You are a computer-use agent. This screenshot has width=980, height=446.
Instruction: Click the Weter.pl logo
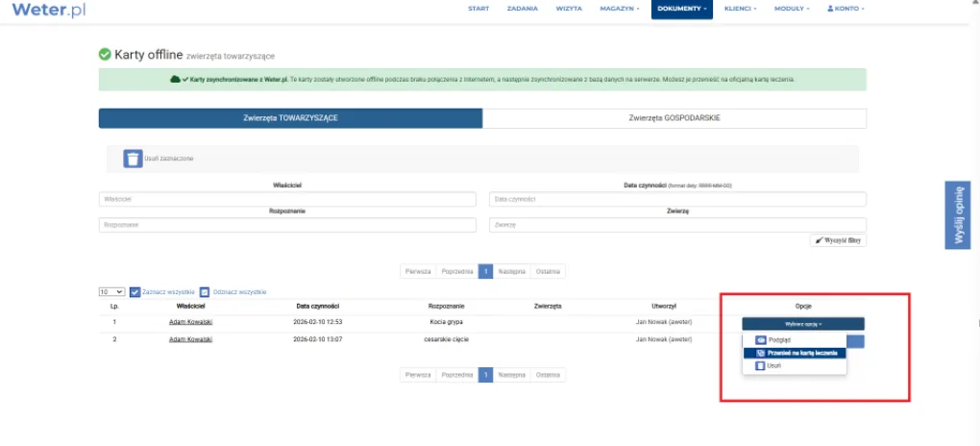49,10
